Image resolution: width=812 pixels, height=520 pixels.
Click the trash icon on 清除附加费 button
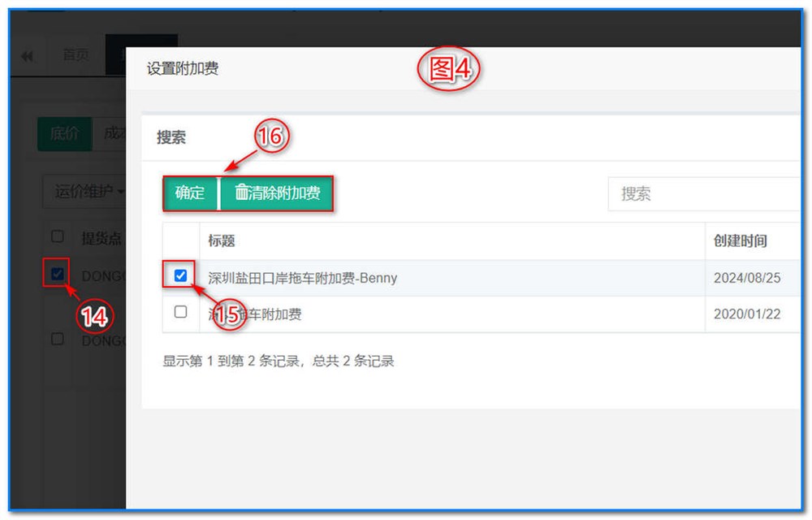[x=240, y=193]
